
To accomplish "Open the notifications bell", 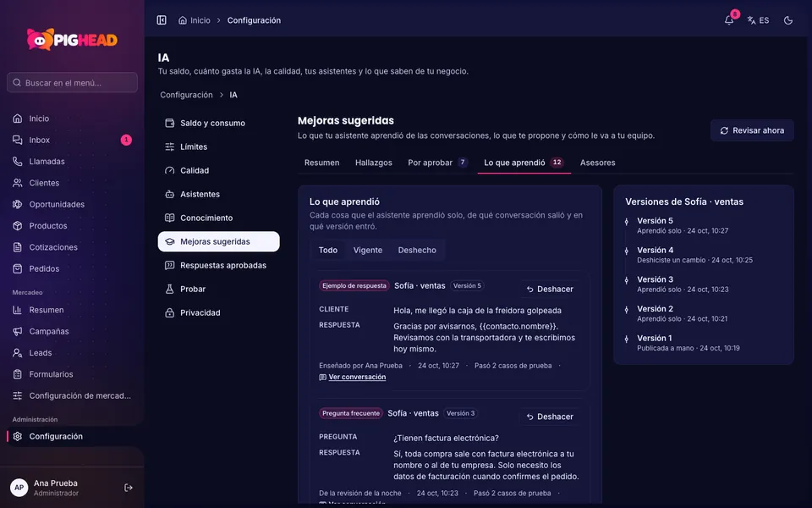I will click(729, 20).
